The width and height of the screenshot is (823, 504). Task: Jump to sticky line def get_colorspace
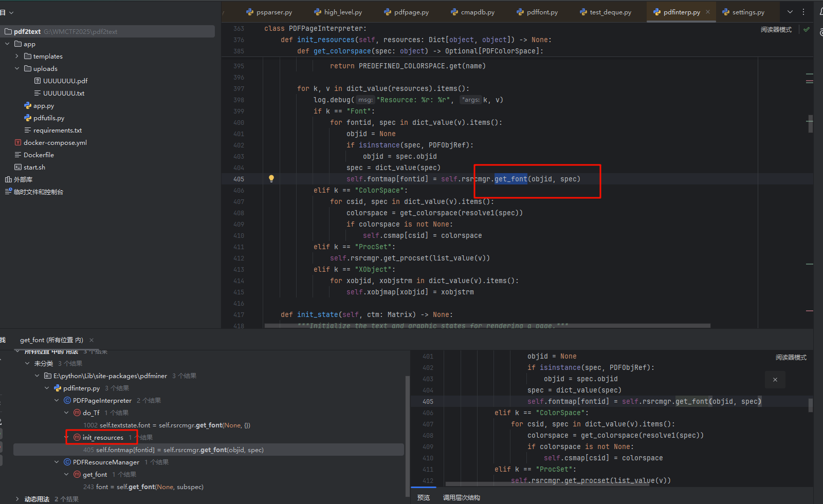tap(420, 51)
